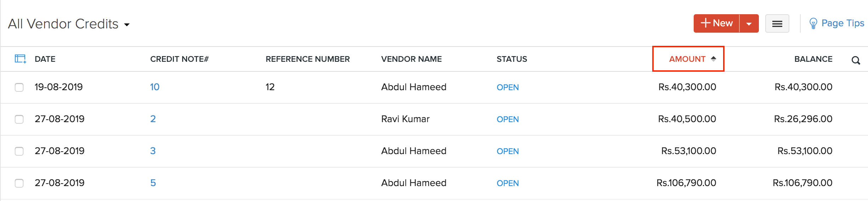This screenshot has width=868, height=201.
Task: Open credit note number 2 link
Action: pos(153,119)
